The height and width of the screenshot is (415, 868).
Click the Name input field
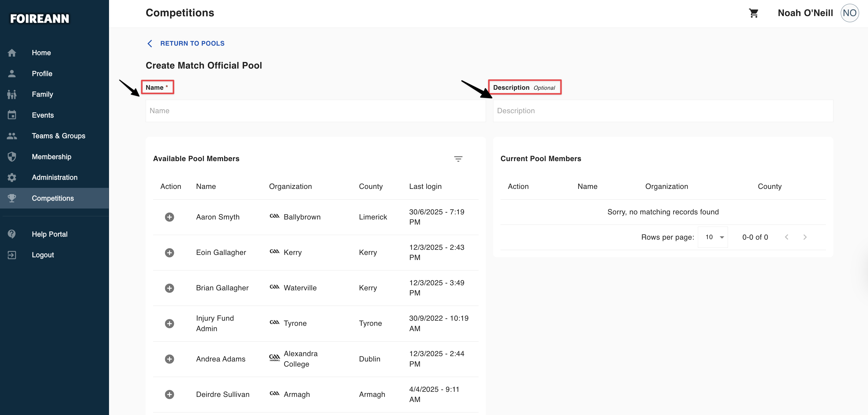pyautogui.click(x=315, y=111)
